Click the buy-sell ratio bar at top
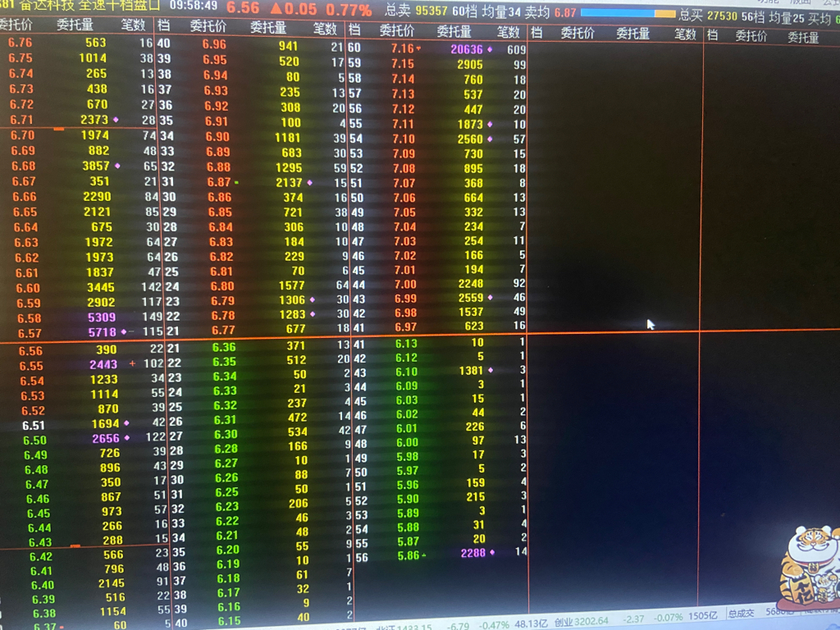Screen dimensions: 840x630 point(628,13)
